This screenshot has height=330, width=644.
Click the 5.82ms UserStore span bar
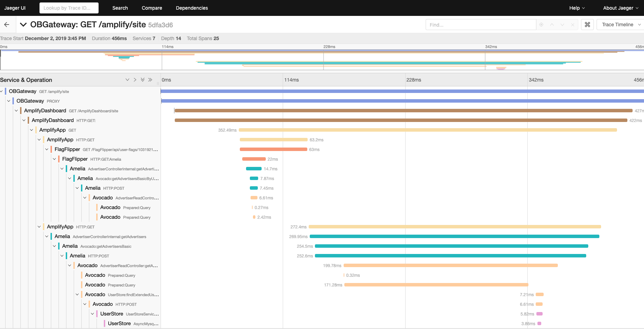tap(539, 314)
